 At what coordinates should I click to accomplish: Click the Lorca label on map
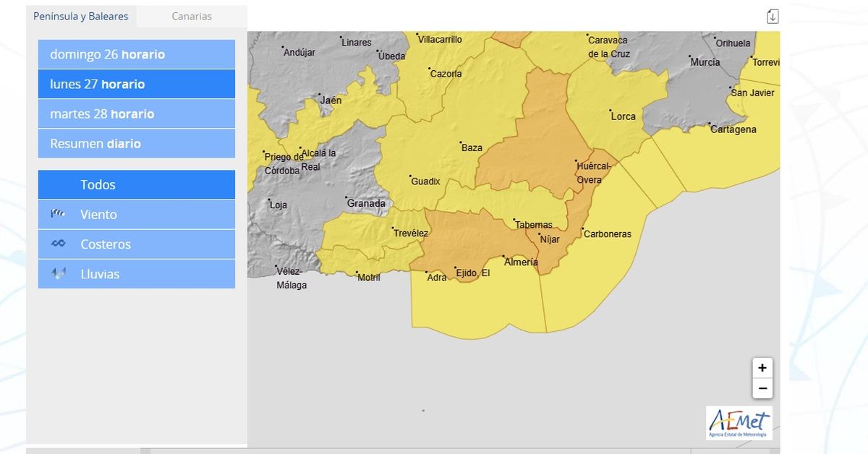pyautogui.click(x=623, y=116)
